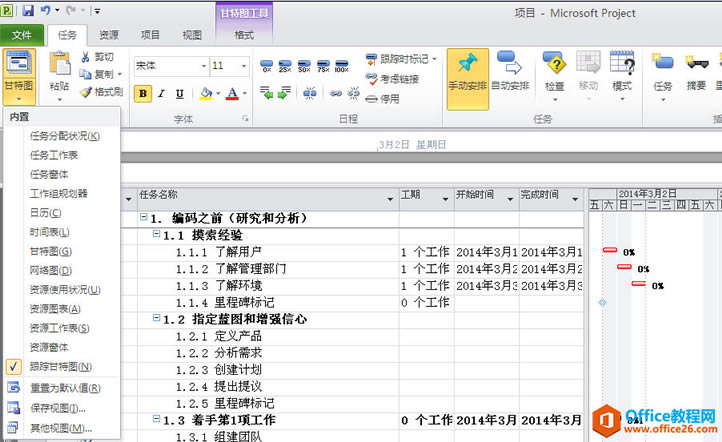Image resolution: width=722 pixels, height=442 pixels.
Task: Collapse the 1.3 着手第1项工作 summary task
Action: (157, 419)
